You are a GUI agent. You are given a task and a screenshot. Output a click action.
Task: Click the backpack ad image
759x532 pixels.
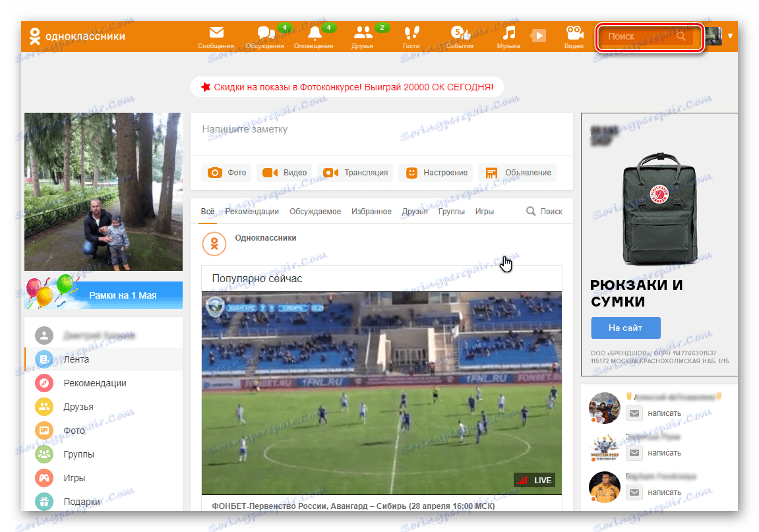[659, 209]
